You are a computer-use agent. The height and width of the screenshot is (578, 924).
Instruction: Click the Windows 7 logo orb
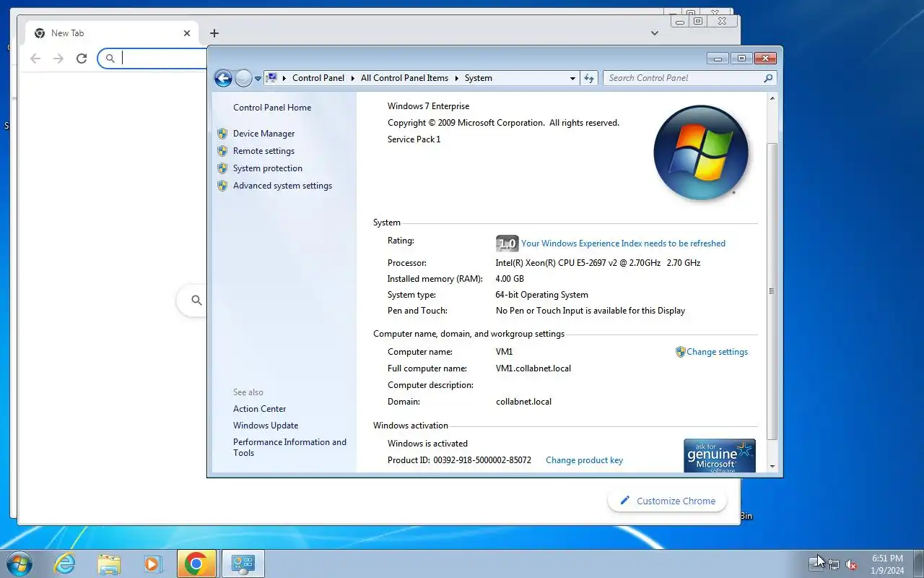click(701, 153)
